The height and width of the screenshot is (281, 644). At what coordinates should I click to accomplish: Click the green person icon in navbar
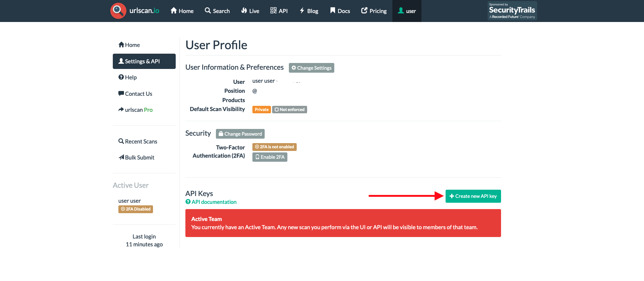tap(401, 10)
